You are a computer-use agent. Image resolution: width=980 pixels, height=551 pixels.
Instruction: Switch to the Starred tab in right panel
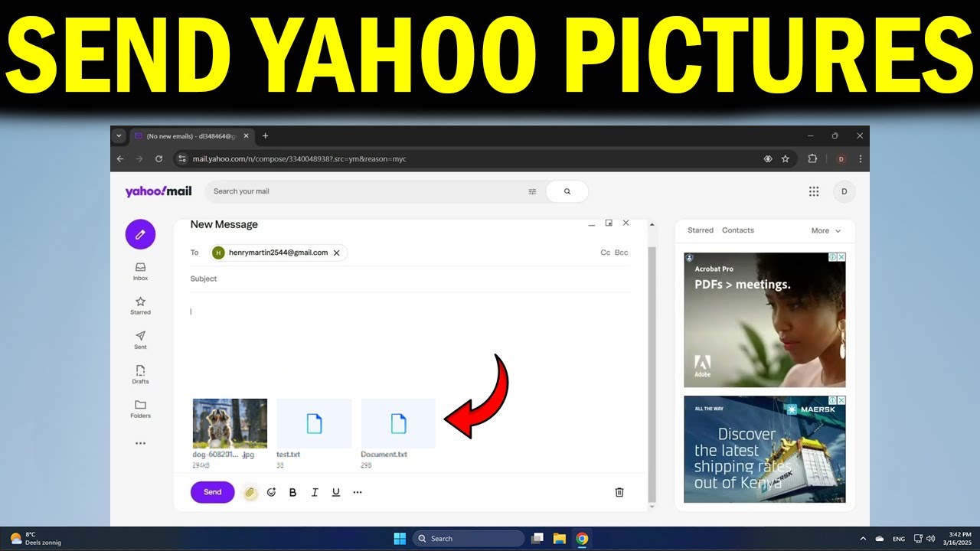tap(700, 230)
